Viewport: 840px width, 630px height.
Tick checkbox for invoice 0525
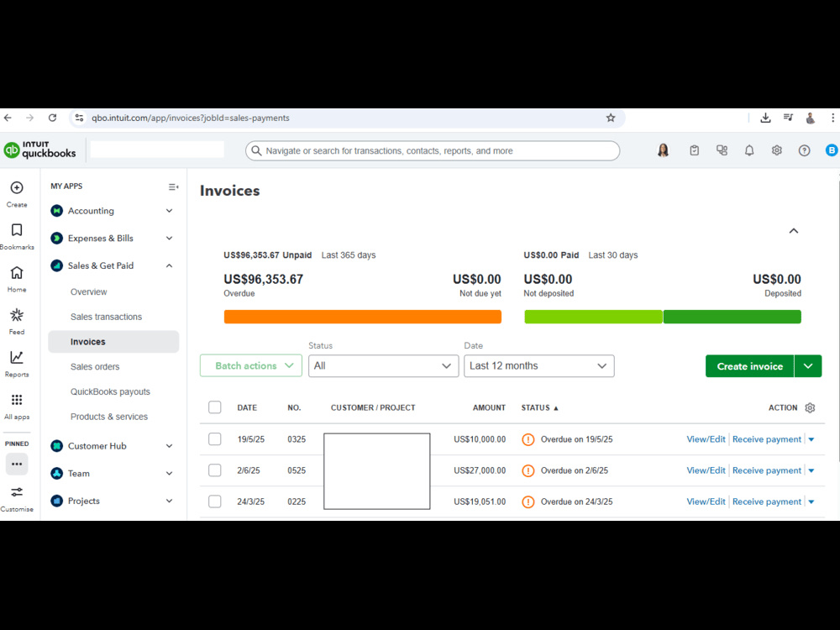pos(215,470)
